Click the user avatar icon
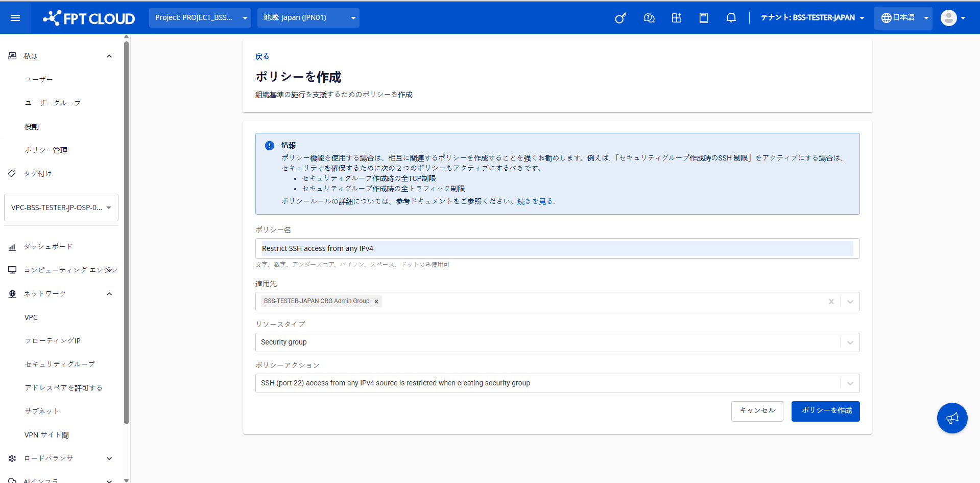This screenshot has height=483, width=980. tap(949, 18)
